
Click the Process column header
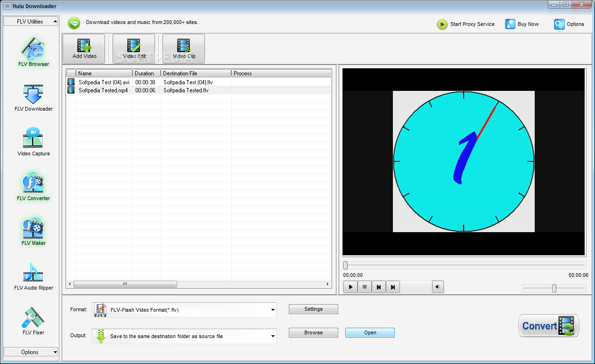[281, 73]
